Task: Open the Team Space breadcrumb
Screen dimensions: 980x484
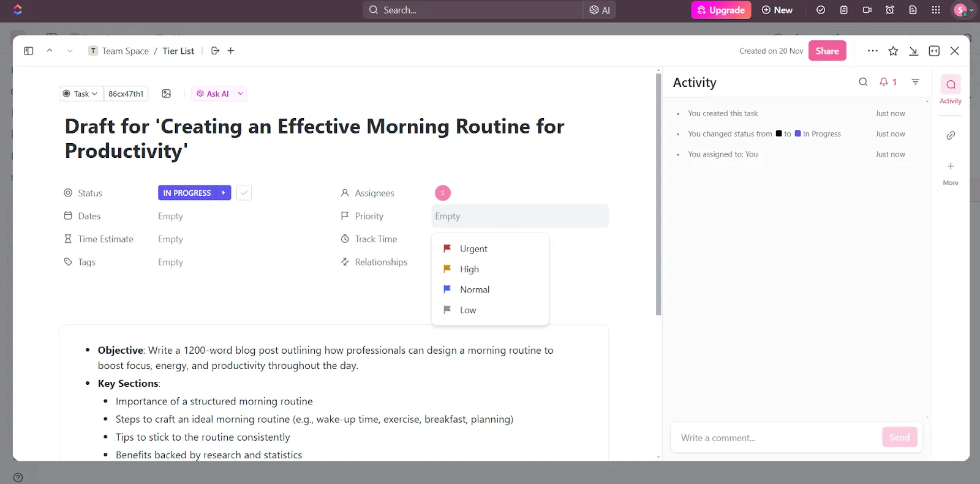Action: (119, 51)
